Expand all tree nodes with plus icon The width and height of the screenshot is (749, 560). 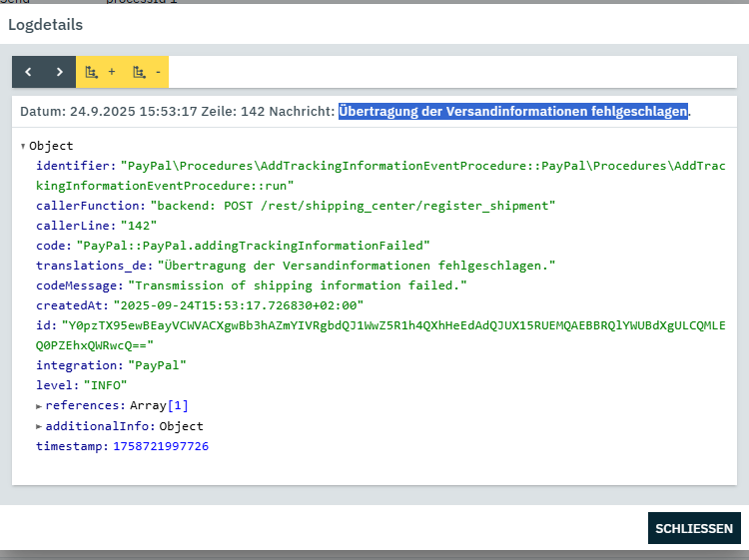(x=100, y=72)
